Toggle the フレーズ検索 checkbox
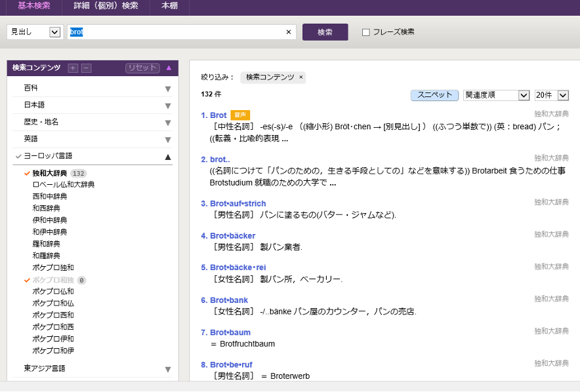Viewport: 580px width, 392px height. [366, 32]
